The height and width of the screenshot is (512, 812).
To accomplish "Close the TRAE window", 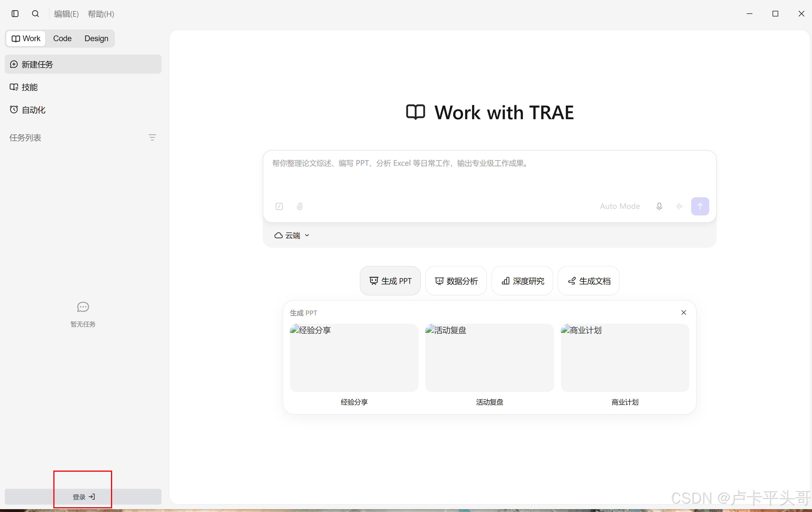I will click(801, 14).
